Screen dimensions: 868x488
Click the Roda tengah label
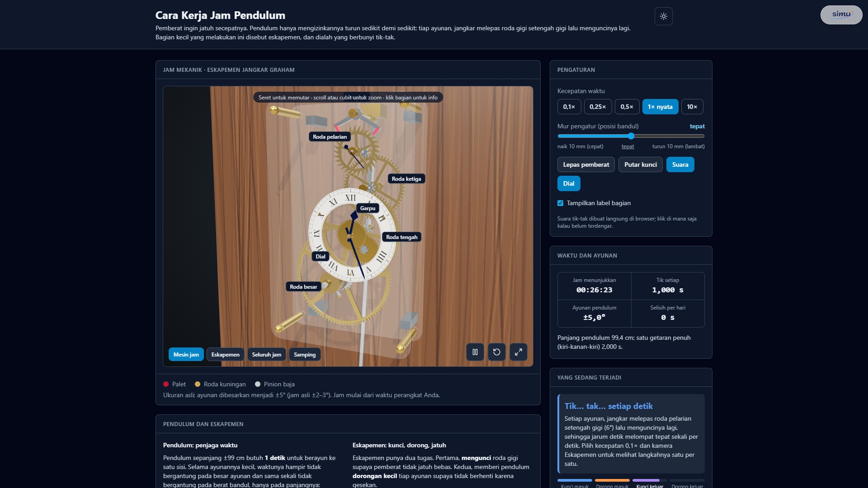[402, 237]
